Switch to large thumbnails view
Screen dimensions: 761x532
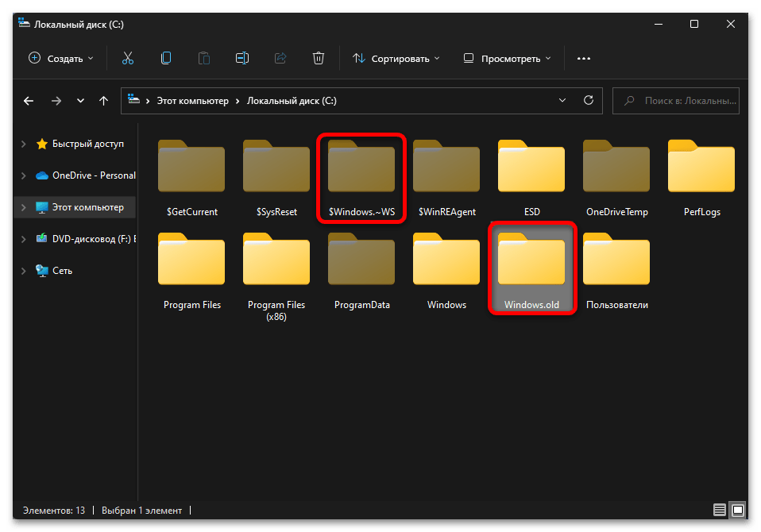coord(737,510)
